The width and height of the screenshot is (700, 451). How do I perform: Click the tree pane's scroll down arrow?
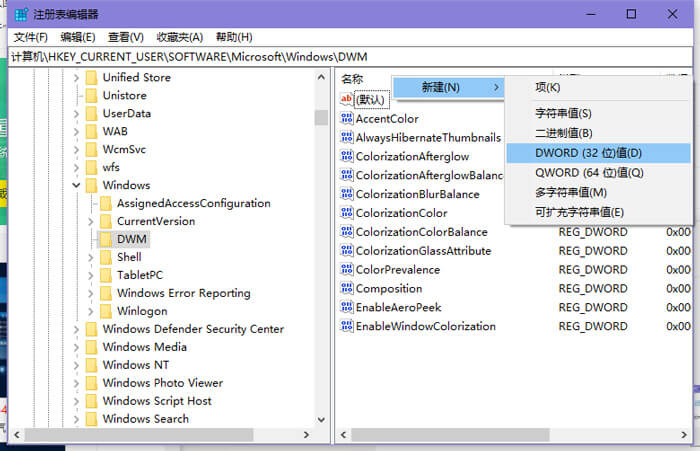pos(321,420)
